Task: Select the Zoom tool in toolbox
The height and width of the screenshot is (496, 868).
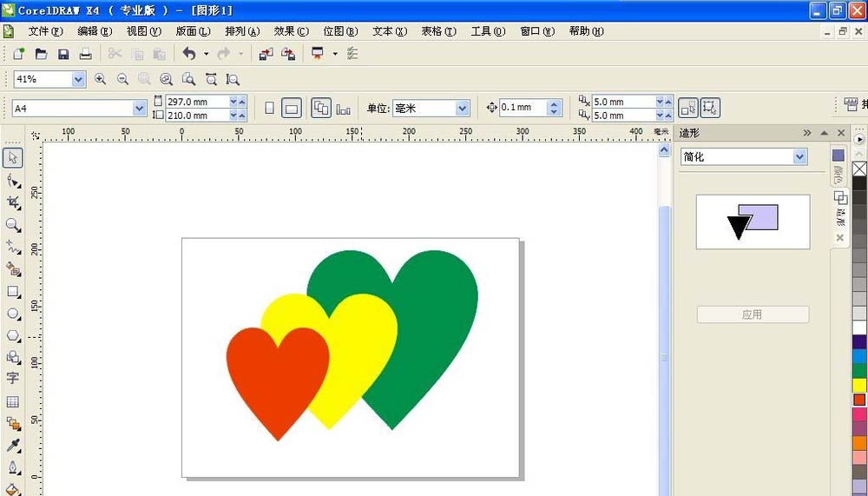Action: click(x=13, y=224)
